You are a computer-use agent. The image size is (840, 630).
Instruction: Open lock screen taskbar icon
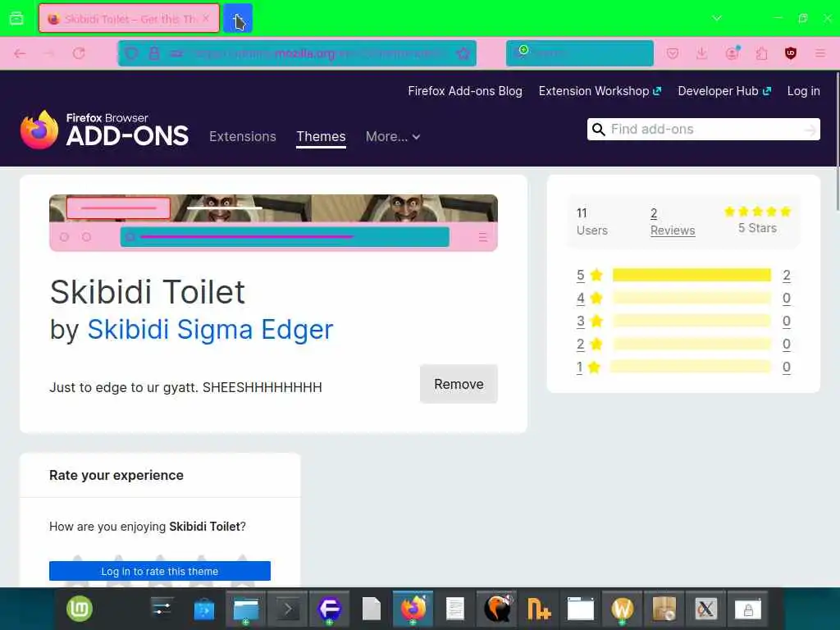click(748, 609)
